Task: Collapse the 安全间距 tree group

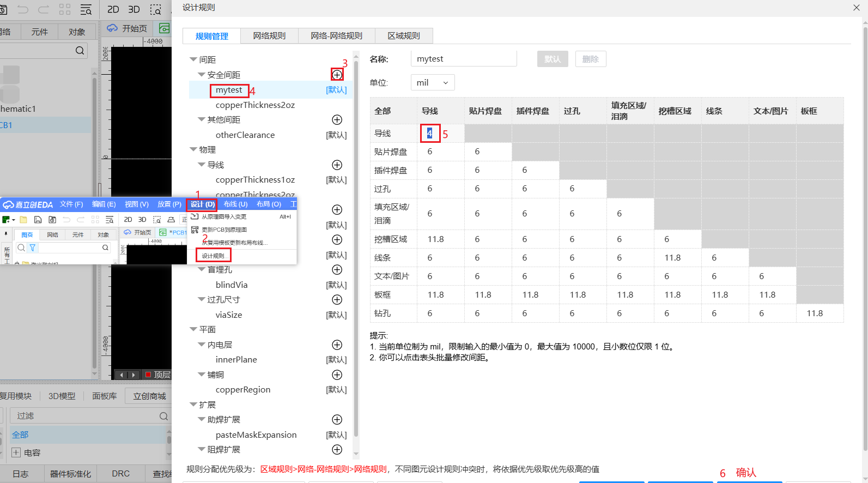Action: 201,75
